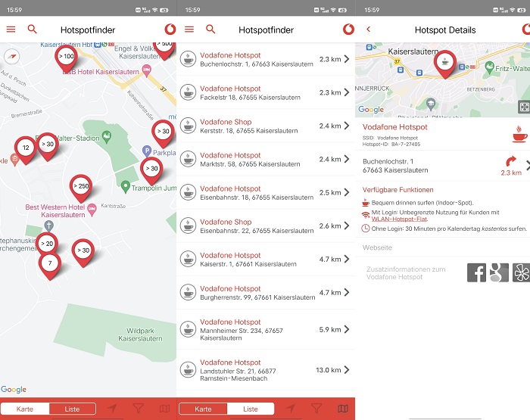The height and width of the screenshot is (420, 530).
Task: Tap 'Zusatzinformationen zum Vodafone Hotspot' text
Action: click(406, 273)
